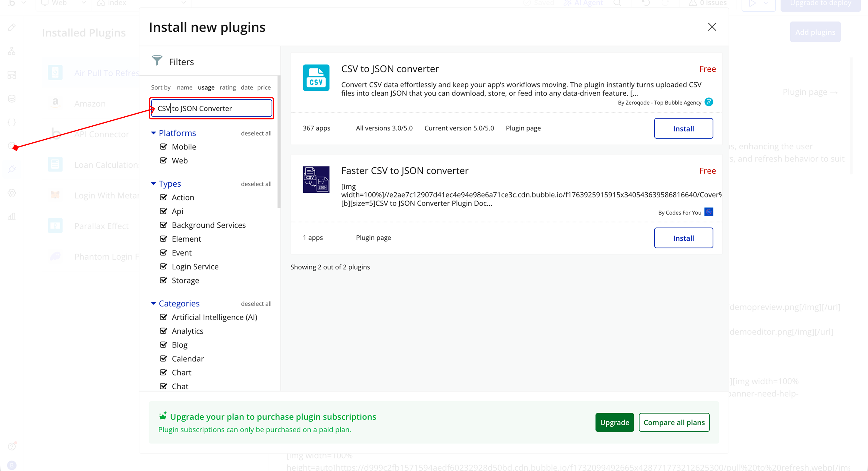The height and width of the screenshot is (471, 868).
Task: Close the Install new plugins dialog
Action: [x=712, y=27]
